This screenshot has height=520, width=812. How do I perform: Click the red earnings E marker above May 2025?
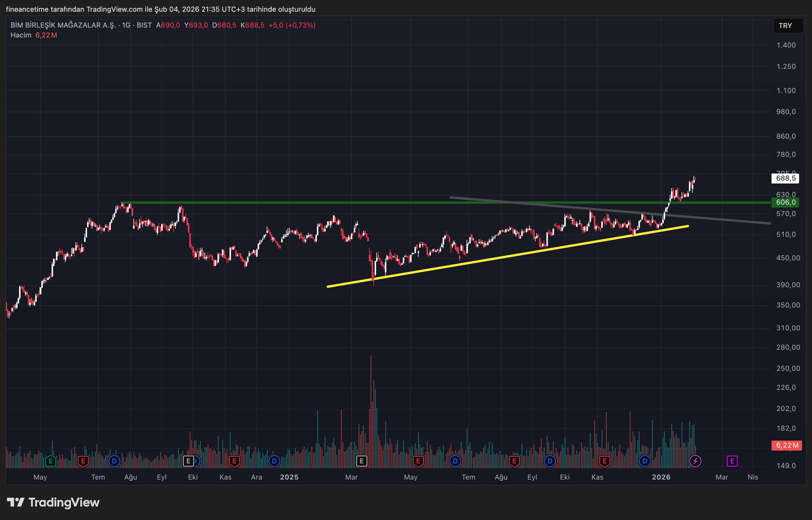pos(418,461)
